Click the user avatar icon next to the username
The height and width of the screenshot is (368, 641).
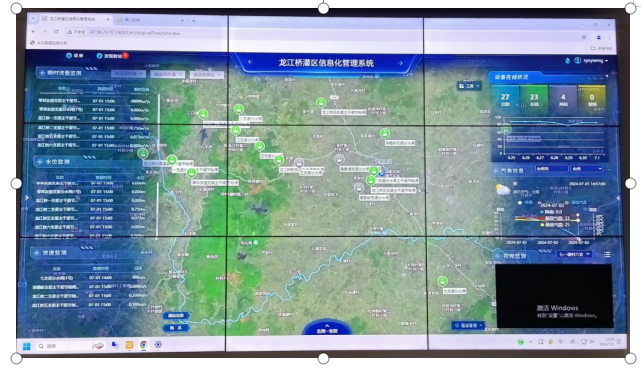point(577,61)
